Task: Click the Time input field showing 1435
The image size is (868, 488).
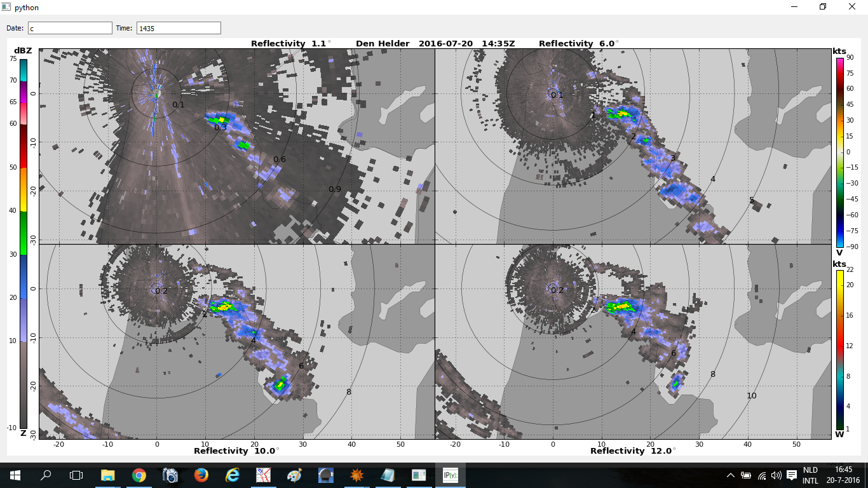Action: coord(179,28)
